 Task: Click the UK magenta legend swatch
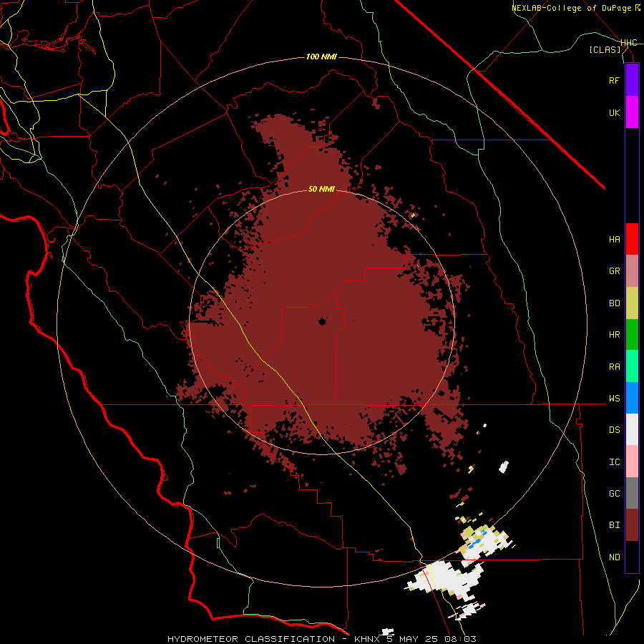[632, 112]
